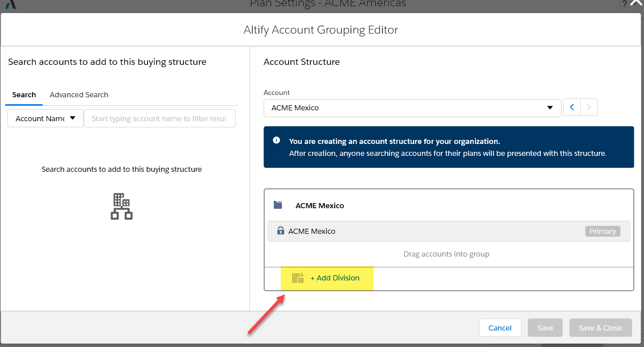Switch to the Search tab
This screenshot has height=347, width=644.
[24, 95]
